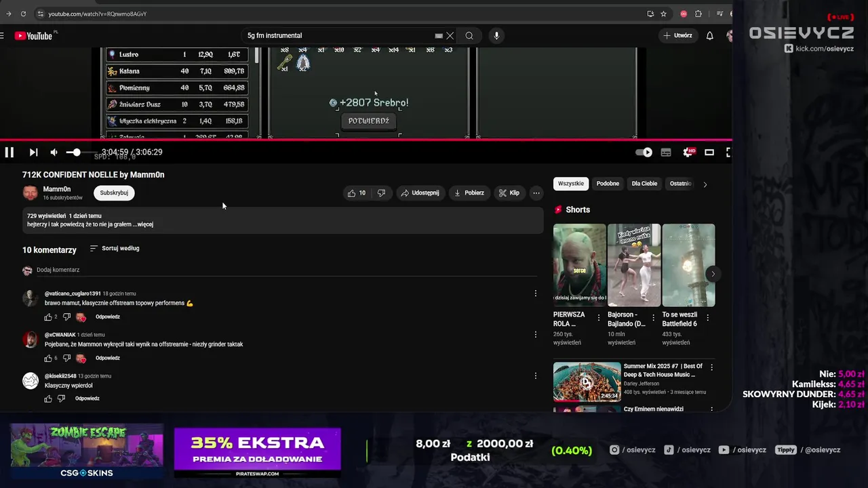The height and width of the screenshot is (488, 868).
Task: Click the YouTube logo to go home
Action: pos(33,36)
